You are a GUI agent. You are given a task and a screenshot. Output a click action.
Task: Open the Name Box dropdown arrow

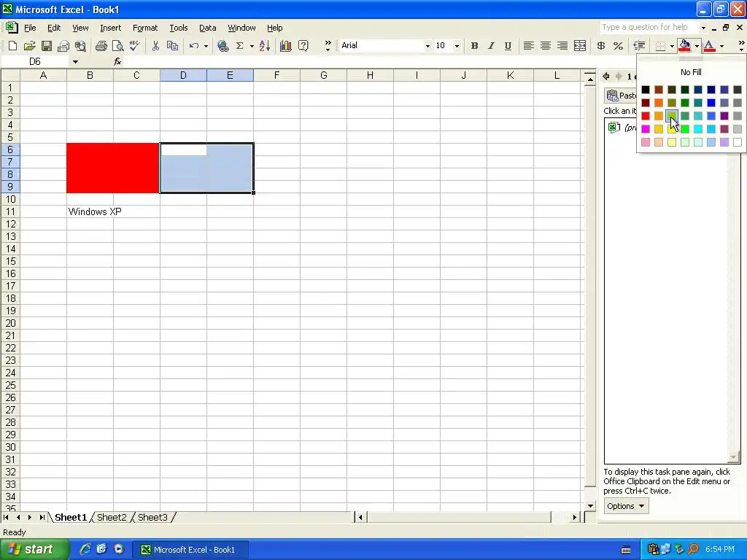click(x=75, y=61)
